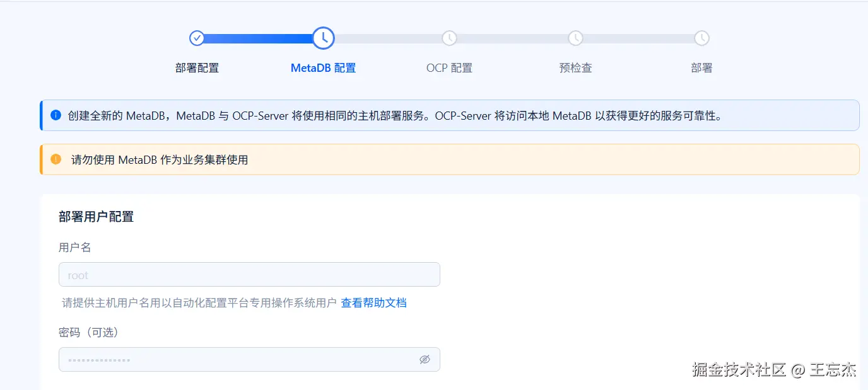Open the 查看帮助文档 help link
The width and height of the screenshot is (868, 390).
tap(373, 303)
